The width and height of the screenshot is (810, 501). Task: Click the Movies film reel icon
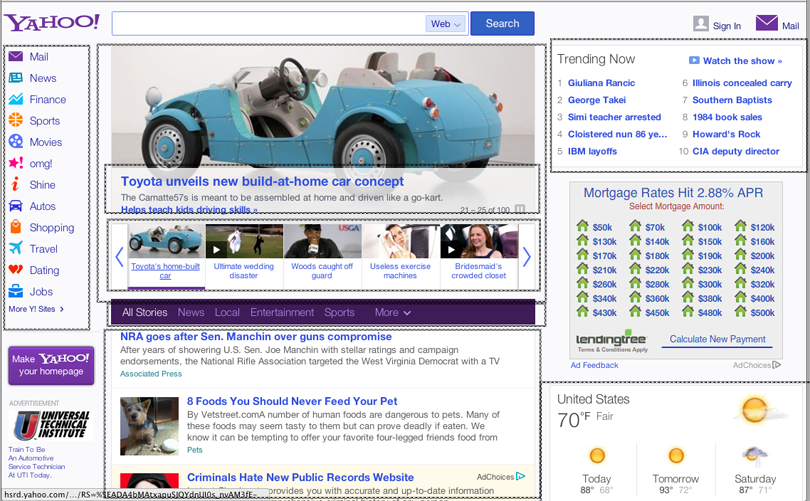16,141
